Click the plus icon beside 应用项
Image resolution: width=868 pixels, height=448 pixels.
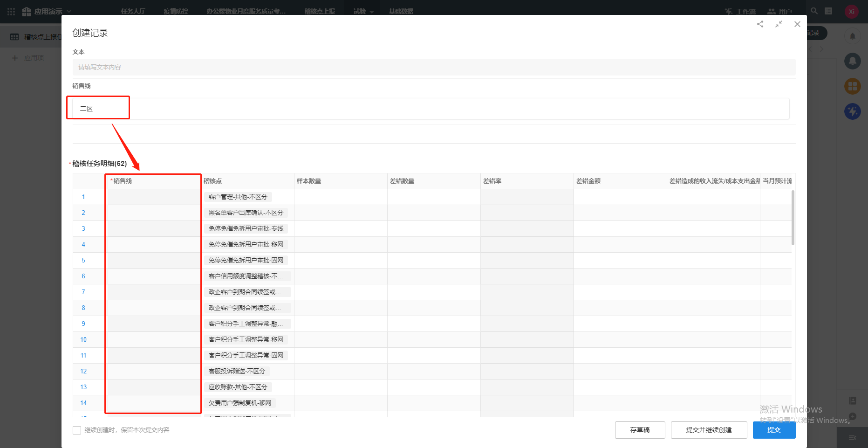[x=15, y=58]
